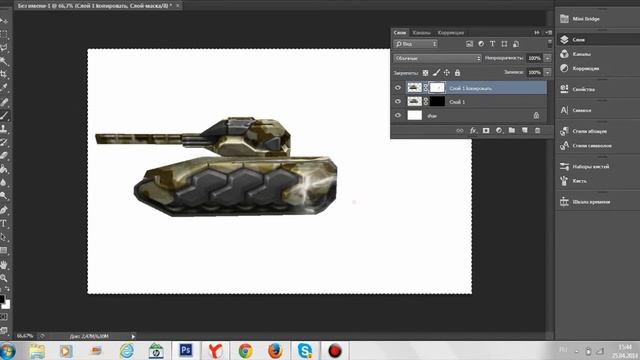The width and height of the screenshot is (640, 360).
Task: Open the fx layer style menu
Action: click(473, 131)
